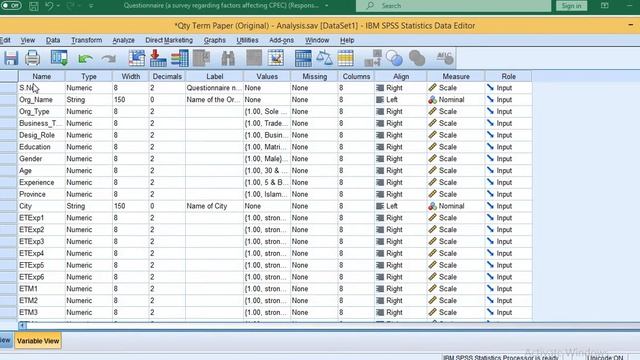
Task: Click the 'Name of City' label cell
Action: tap(214, 206)
